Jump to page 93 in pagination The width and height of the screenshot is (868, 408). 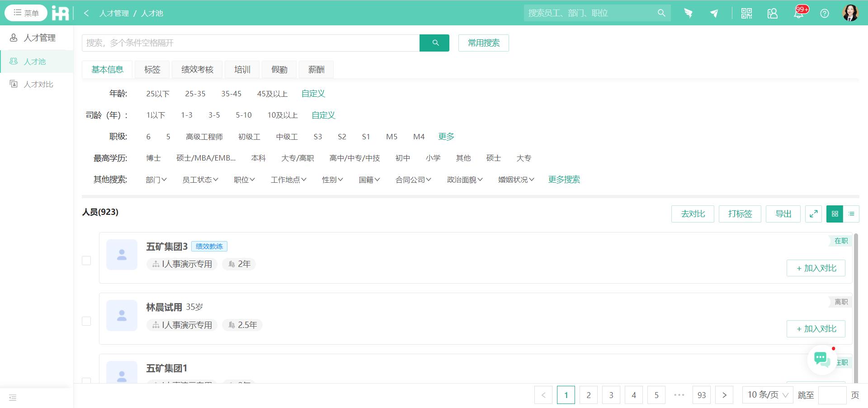701,394
